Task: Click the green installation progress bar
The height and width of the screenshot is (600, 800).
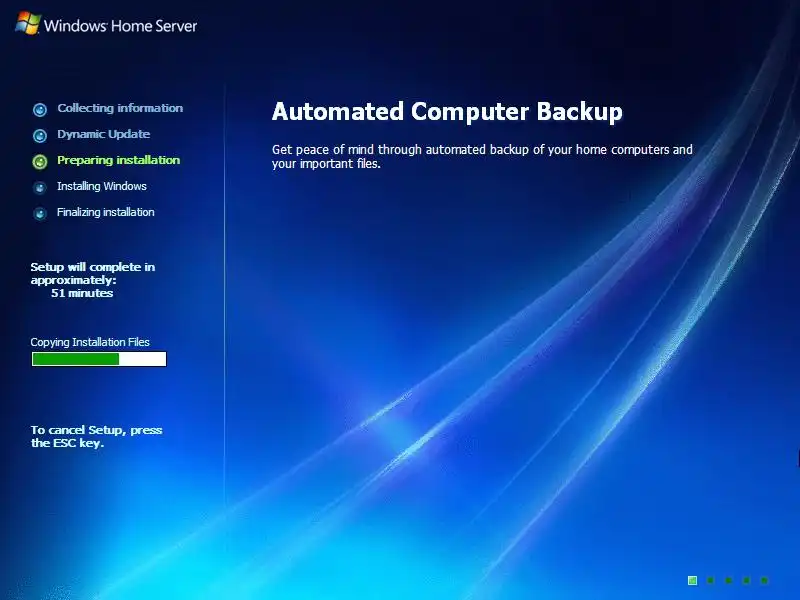Action: (99, 359)
